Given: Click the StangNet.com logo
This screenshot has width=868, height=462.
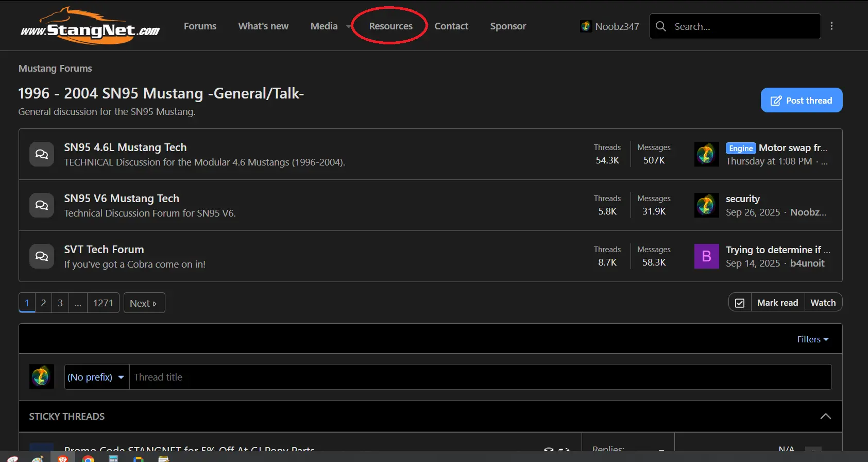Looking at the screenshot, I should click(90, 26).
